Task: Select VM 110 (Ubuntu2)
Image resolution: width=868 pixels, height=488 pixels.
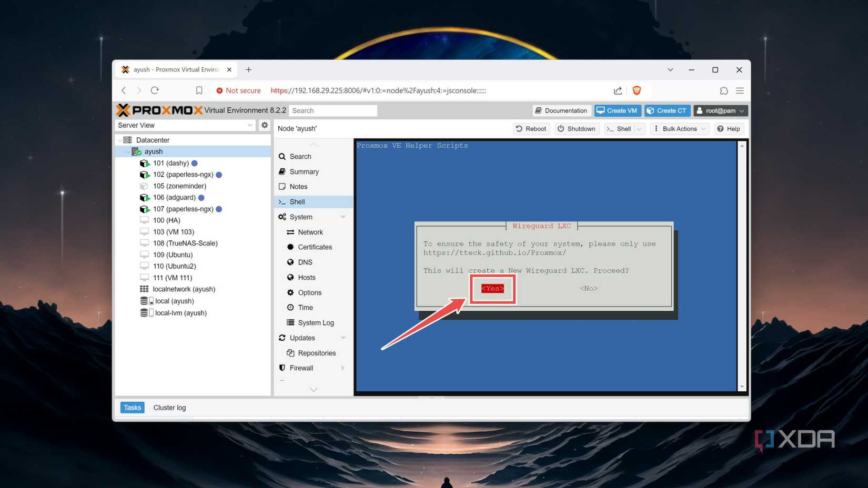Action: pyautogui.click(x=174, y=266)
